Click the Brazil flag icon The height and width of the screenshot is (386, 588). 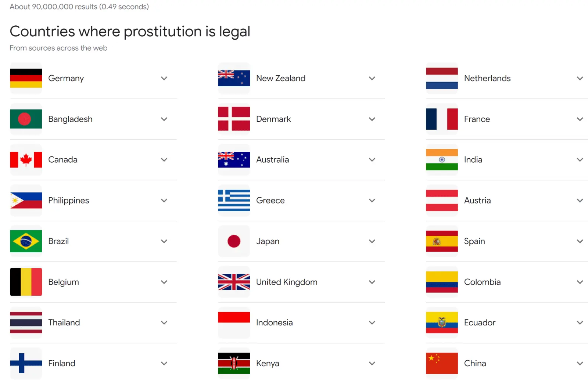pos(26,241)
